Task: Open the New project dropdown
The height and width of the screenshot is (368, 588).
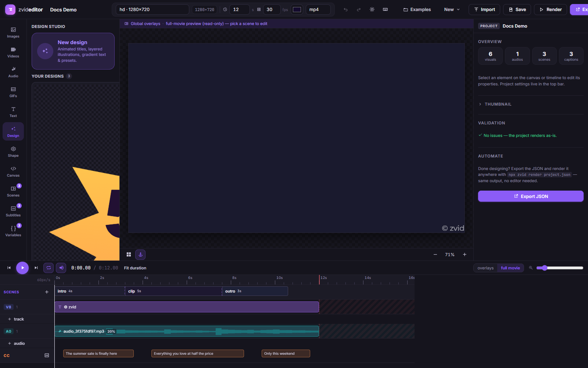Action: tap(452, 10)
